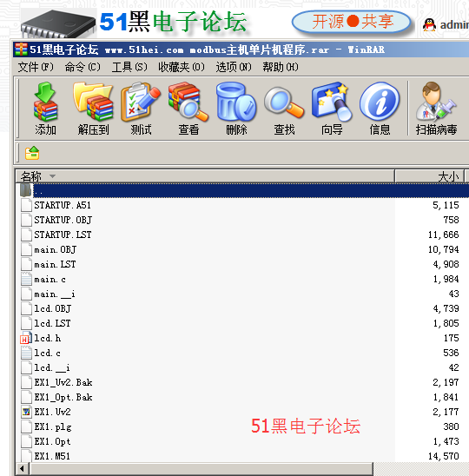Viewport: 469px width, 476px height.
Task: Open the Commands (命令) menu
Action: (83, 67)
